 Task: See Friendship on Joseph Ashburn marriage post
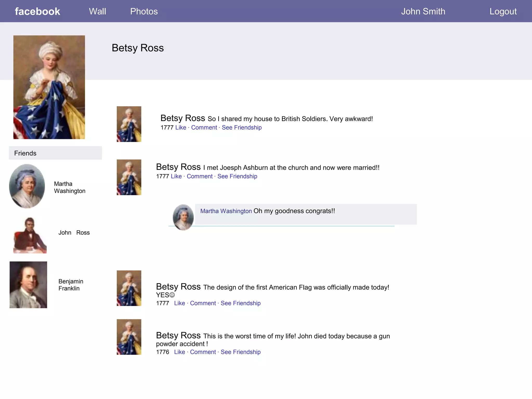tap(237, 176)
